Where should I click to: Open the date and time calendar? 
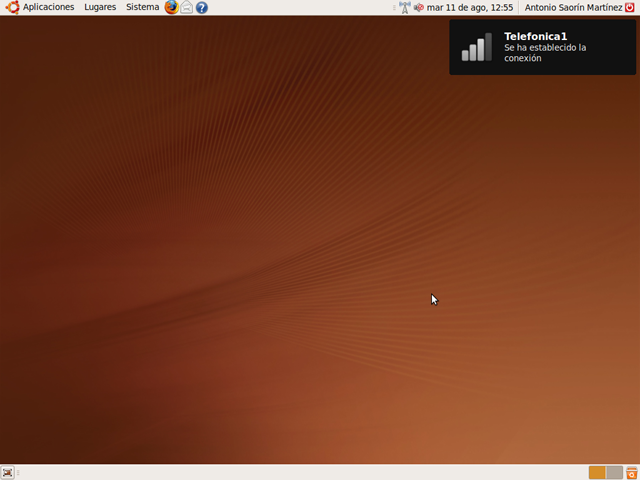click(470, 7)
